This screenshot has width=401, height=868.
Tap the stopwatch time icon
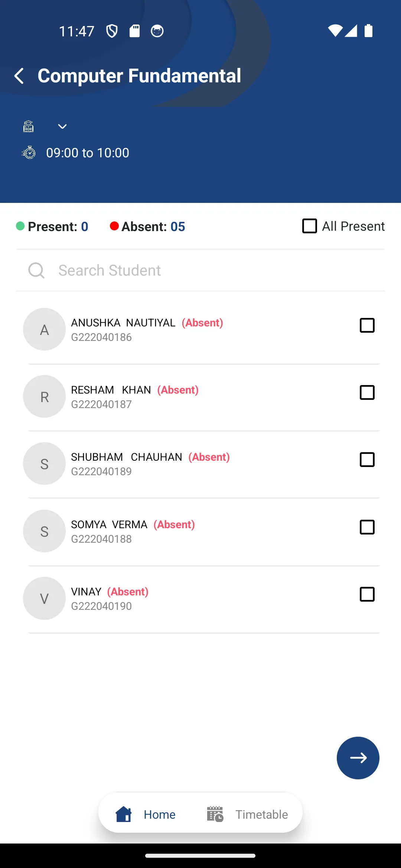coord(29,152)
